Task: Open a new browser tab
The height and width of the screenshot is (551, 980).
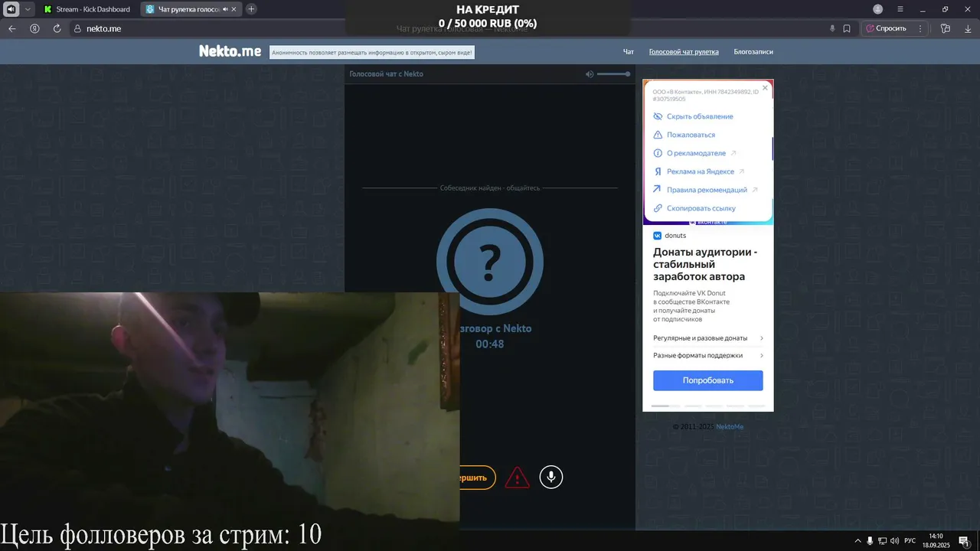Action: (251, 9)
